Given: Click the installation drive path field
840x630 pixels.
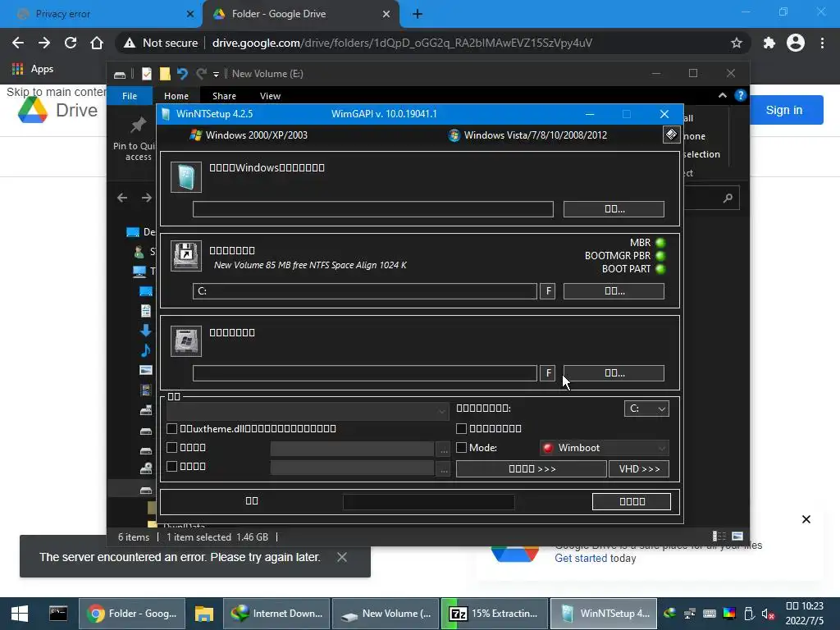Looking at the screenshot, I should coord(365,373).
